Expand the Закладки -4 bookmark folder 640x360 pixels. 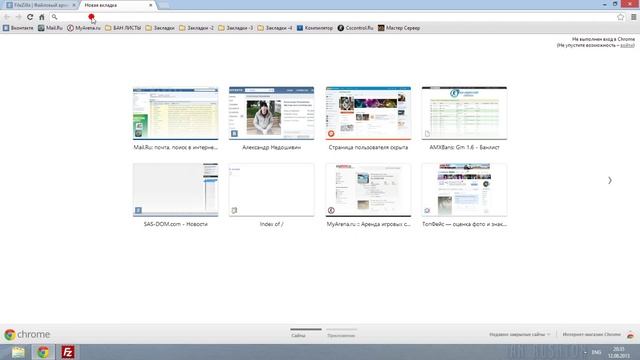pos(275,28)
